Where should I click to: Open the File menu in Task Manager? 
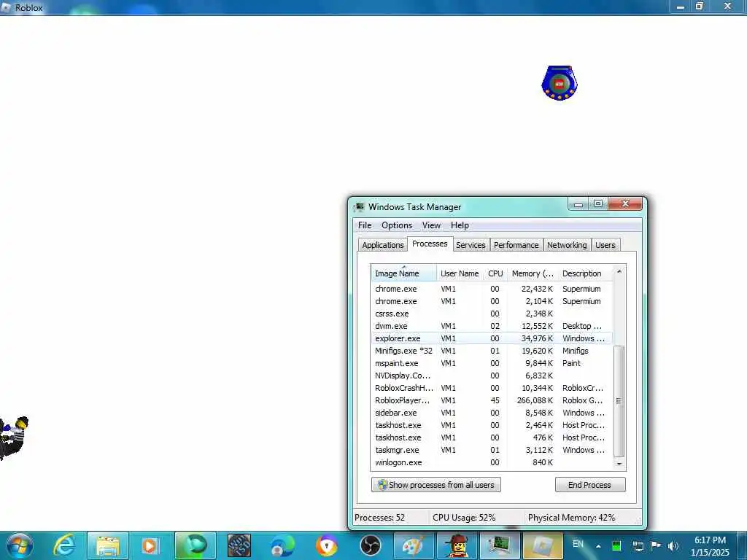(x=365, y=225)
